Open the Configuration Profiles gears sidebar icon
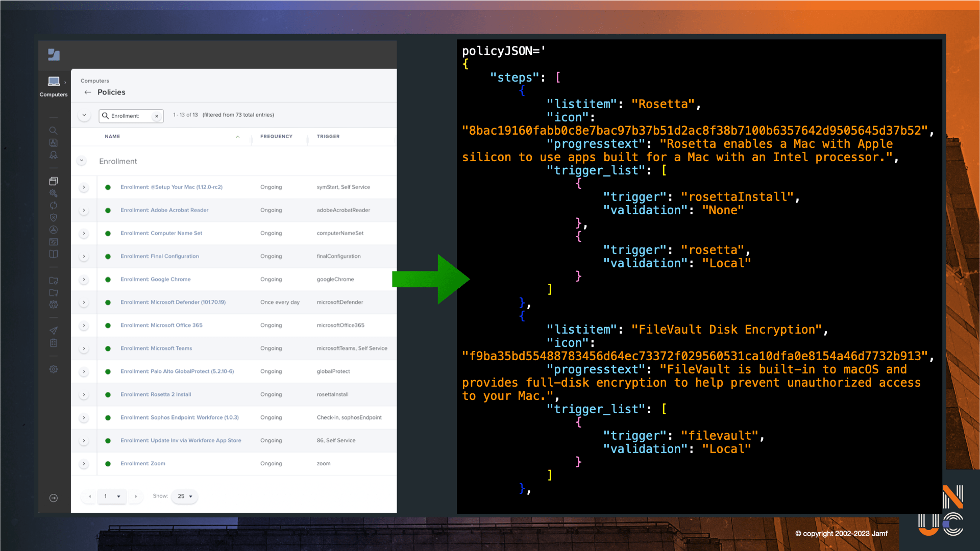Viewport: 980px width, 551px height. point(53,193)
